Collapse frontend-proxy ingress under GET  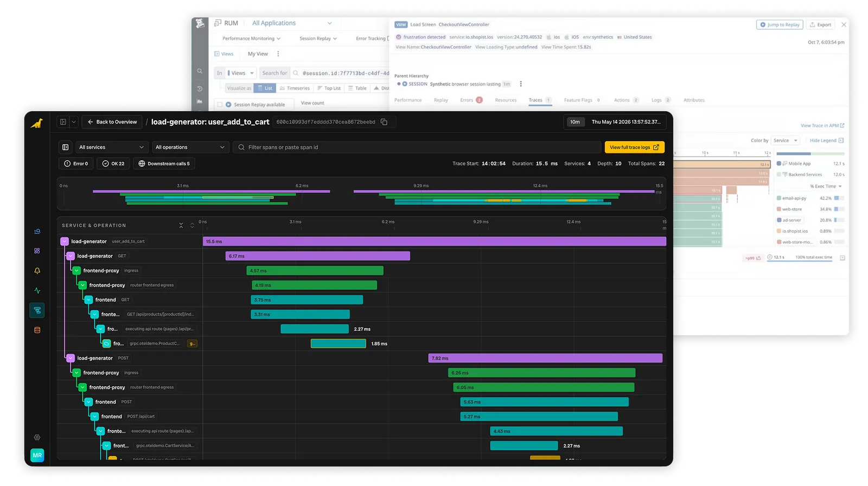[76, 271]
